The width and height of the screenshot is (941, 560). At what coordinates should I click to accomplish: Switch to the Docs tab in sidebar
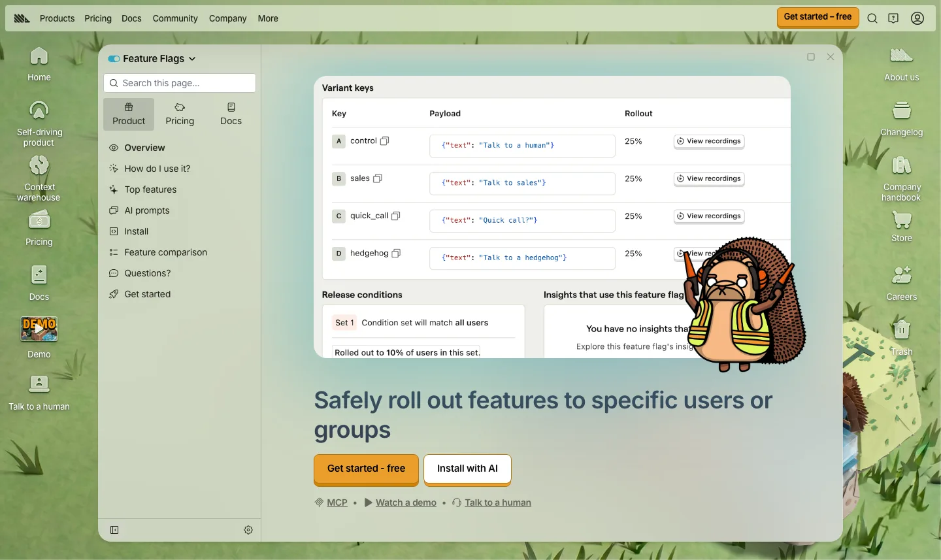click(x=231, y=114)
